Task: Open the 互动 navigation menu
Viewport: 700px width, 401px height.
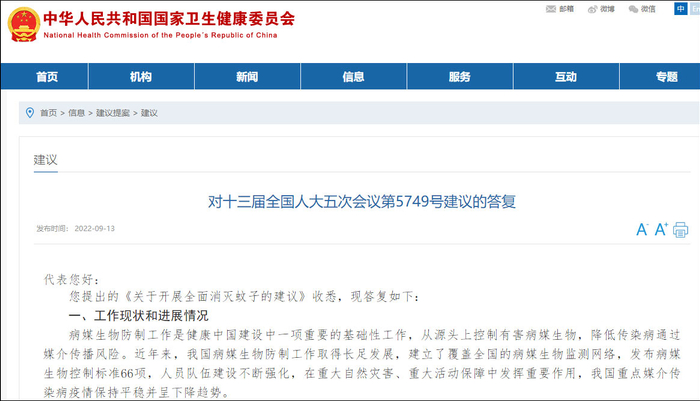Action: coord(566,77)
